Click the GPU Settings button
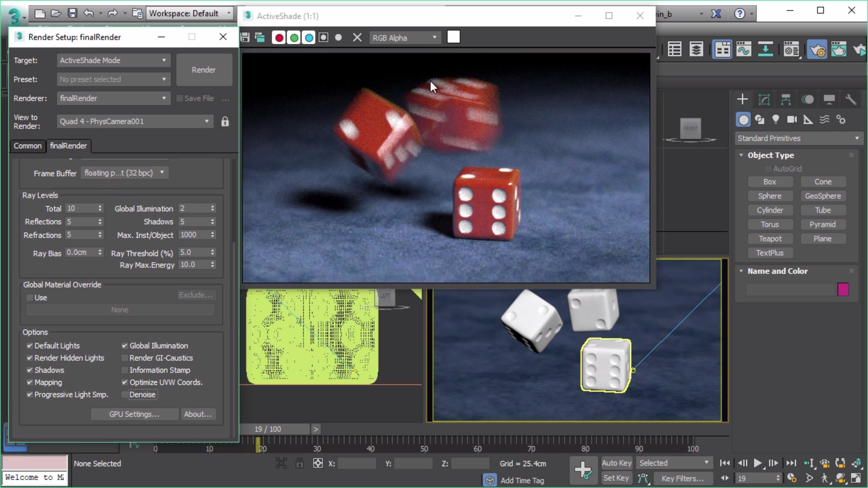This screenshot has width=868, height=488. click(134, 414)
